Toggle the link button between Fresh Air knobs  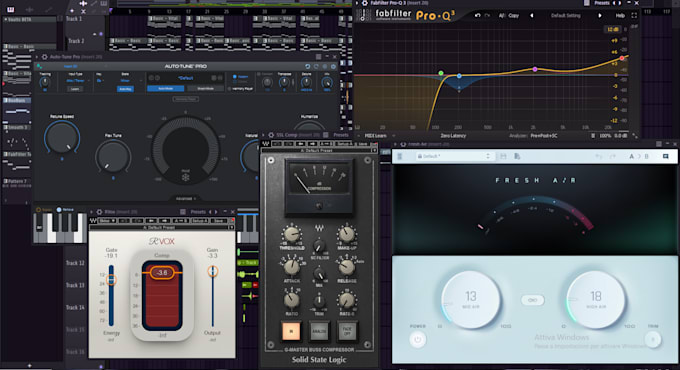533,300
